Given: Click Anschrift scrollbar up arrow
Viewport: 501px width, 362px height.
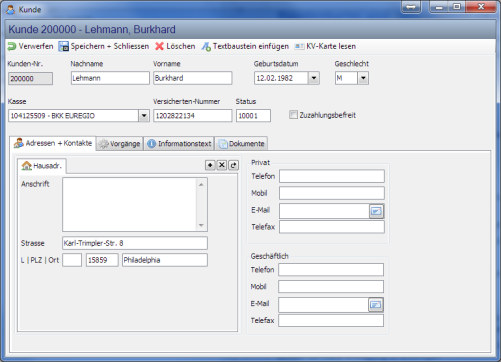Looking at the screenshot, I should tap(201, 184).
